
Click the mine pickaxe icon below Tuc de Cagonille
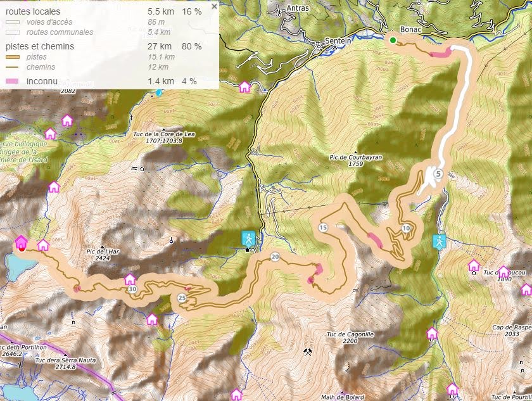307,352
